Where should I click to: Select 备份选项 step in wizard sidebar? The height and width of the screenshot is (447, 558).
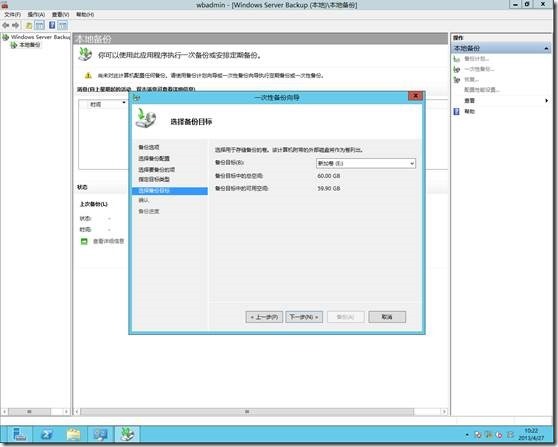pyautogui.click(x=149, y=147)
